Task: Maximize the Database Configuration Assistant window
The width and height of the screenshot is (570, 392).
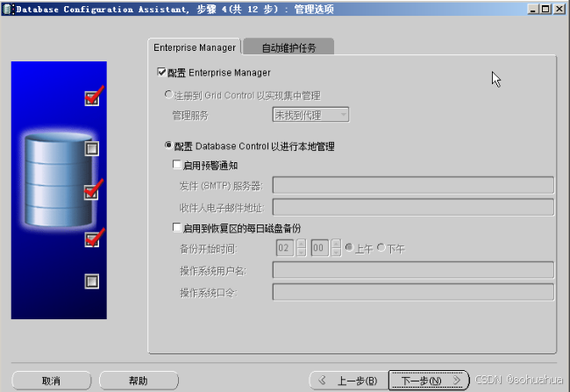Action: [545, 9]
